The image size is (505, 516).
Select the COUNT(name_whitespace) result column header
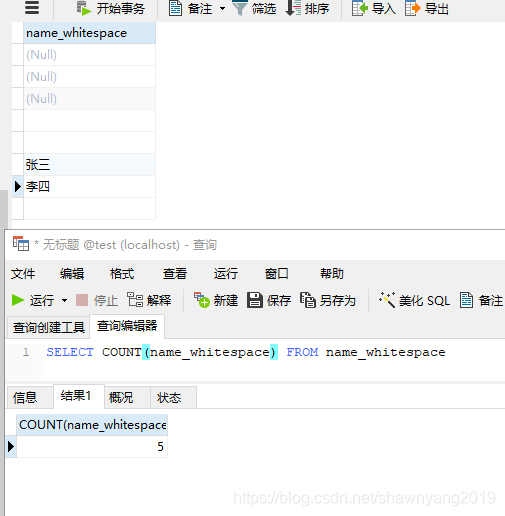point(92,425)
